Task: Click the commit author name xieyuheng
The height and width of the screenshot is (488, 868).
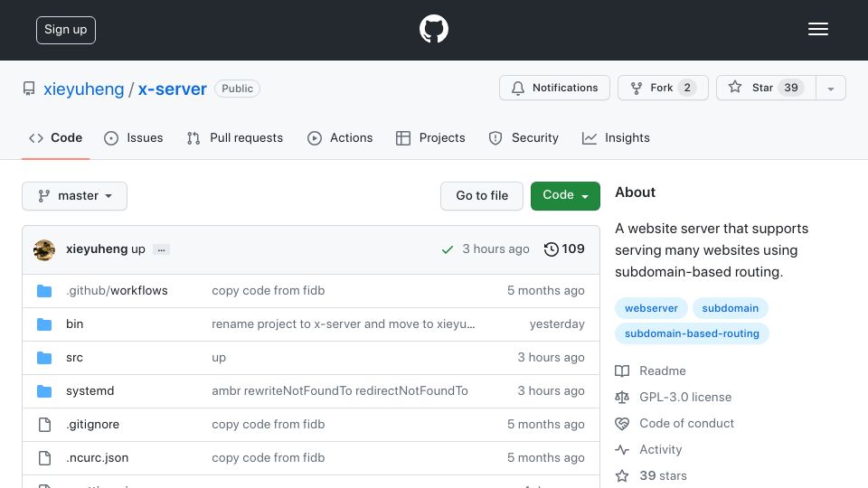Action: tap(97, 249)
